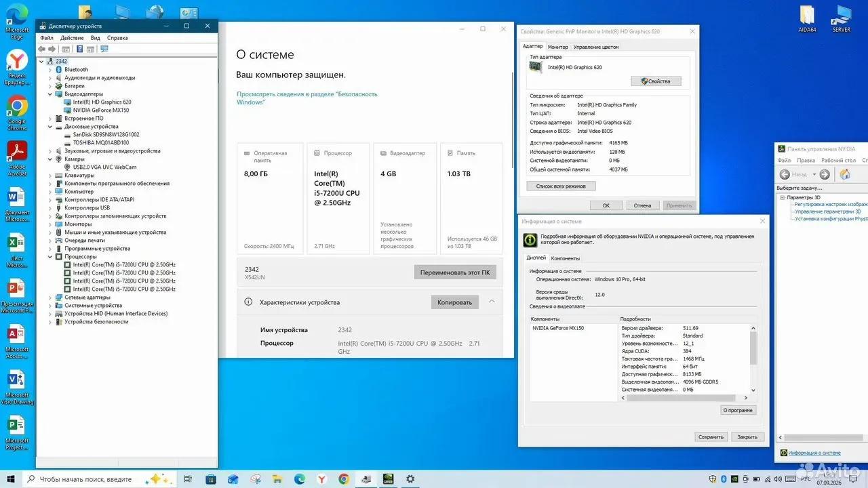868x488 pixels.
Task: Select the Adobe Acrobat desktop icon
Action: [x=17, y=158]
